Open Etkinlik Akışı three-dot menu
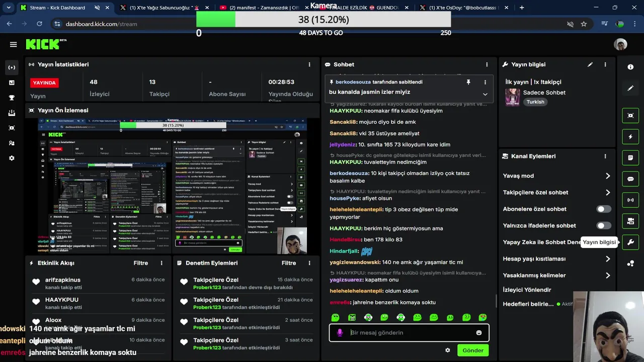This screenshot has height=362, width=644. 162,263
